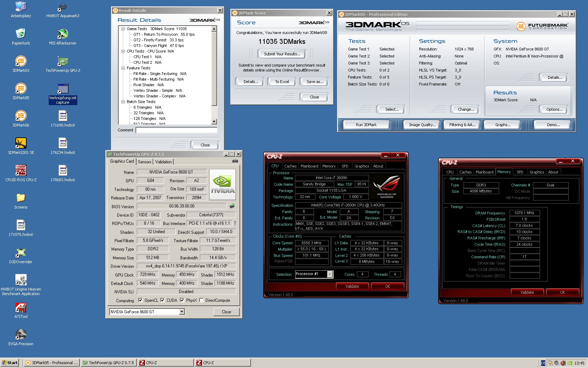Open system Details in 3DMark05
Image resolution: width=588 pixels, height=368 pixels.
pyautogui.click(x=555, y=77)
